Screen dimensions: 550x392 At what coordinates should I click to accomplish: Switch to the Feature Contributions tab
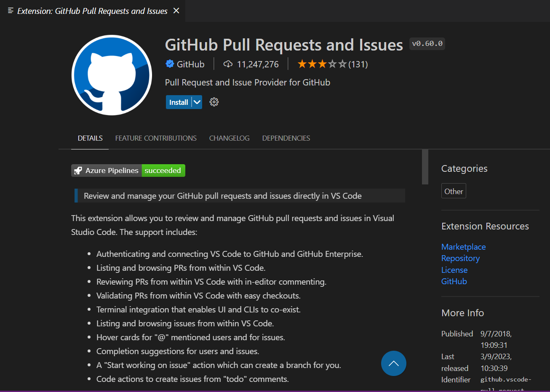pyautogui.click(x=156, y=138)
